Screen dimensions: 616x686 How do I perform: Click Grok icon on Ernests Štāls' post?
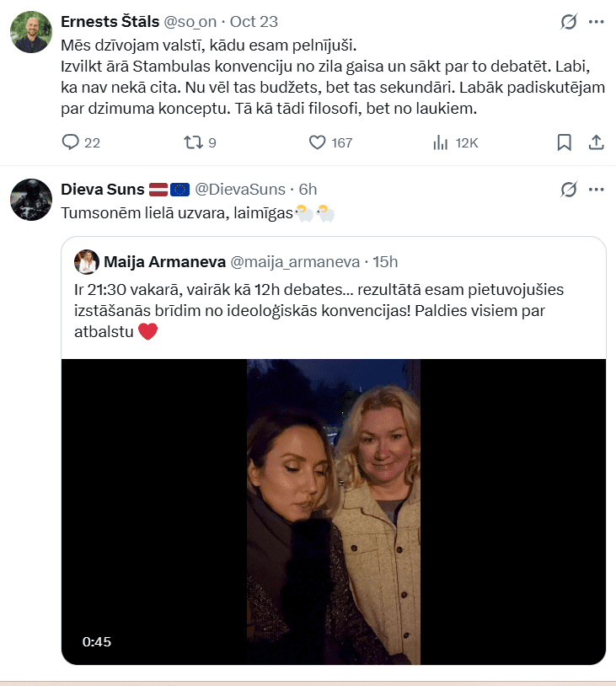point(569,22)
